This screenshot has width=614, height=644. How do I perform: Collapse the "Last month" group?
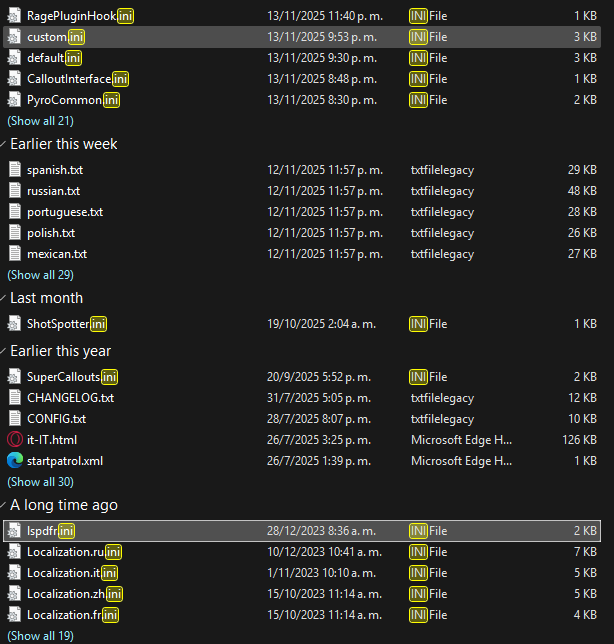(4, 298)
